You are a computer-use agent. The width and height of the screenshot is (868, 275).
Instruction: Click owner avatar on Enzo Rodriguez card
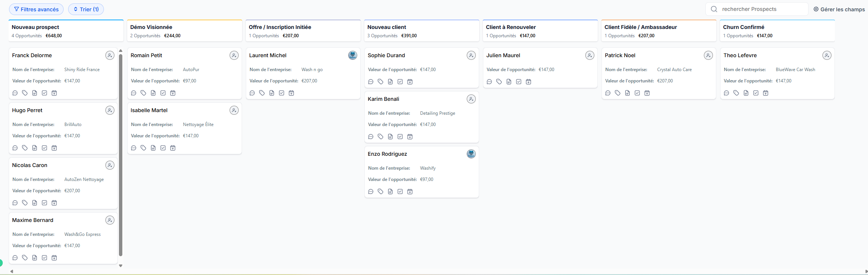pos(471,154)
